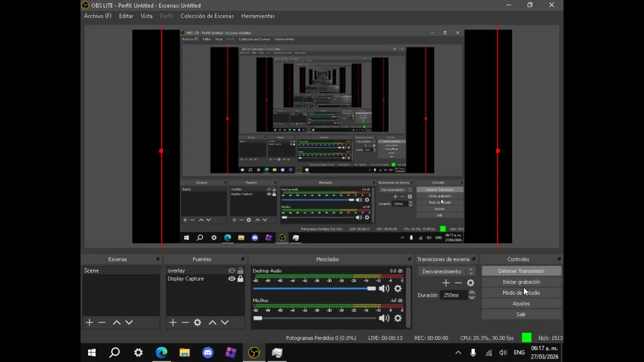This screenshot has width=644, height=362.
Task: Open Vista menu
Action: point(146,16)
